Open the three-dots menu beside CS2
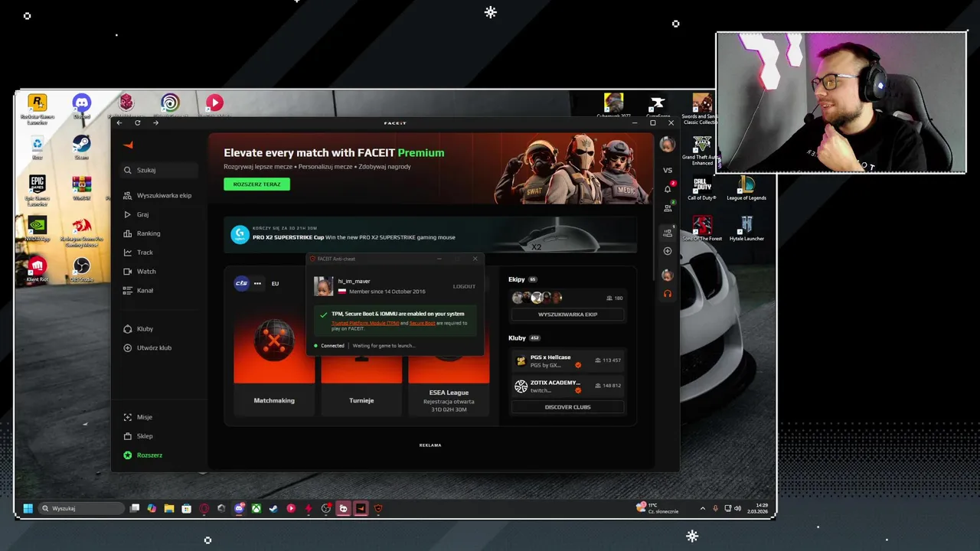Image resolution: width=980 pixels, height=551 pixels. pos(257,283)
